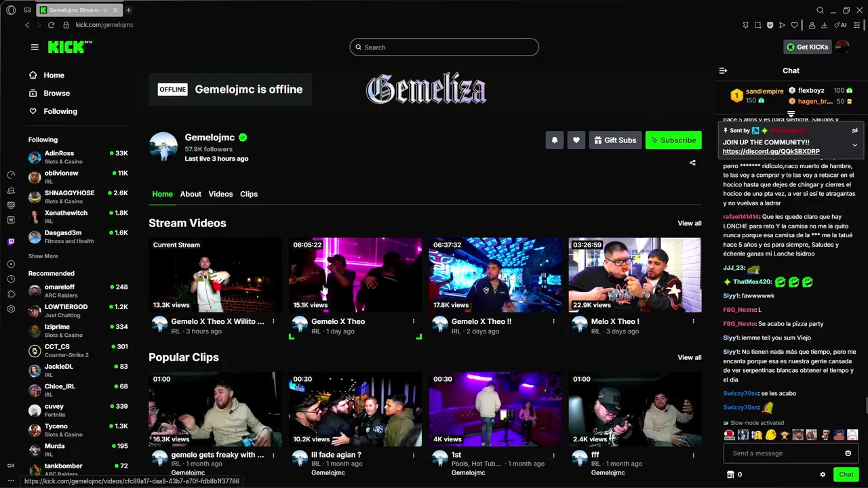Play the Melo X Theo ! video thumbnail

(x=635, y=274)
